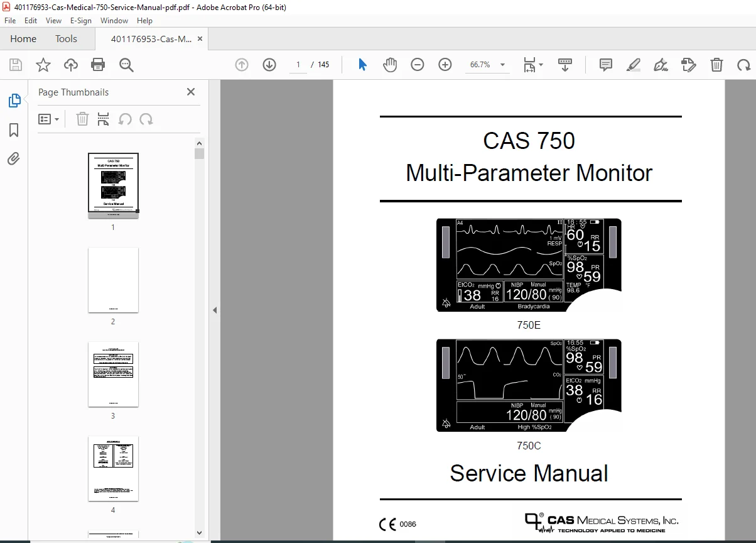Collapse the navigation pane arrow
This screenshot has width=756, height=543.
point(215,310)
